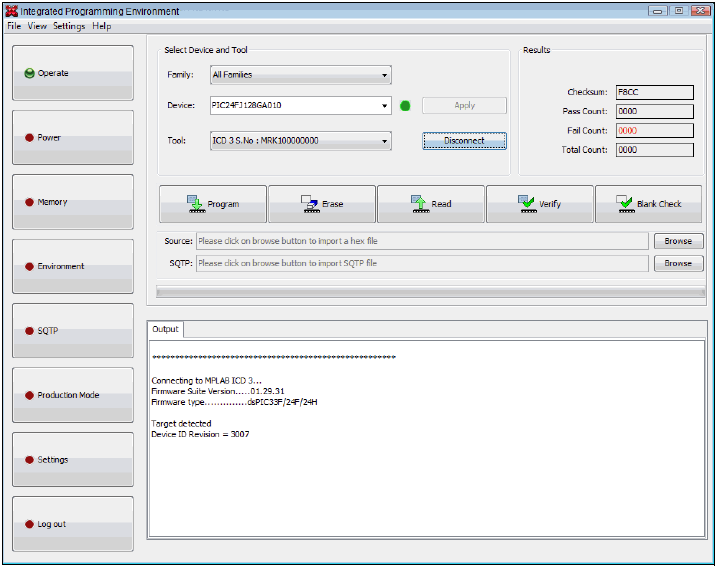
Task: Open the Power panel from sidebar
Action: tap(72, 138)
